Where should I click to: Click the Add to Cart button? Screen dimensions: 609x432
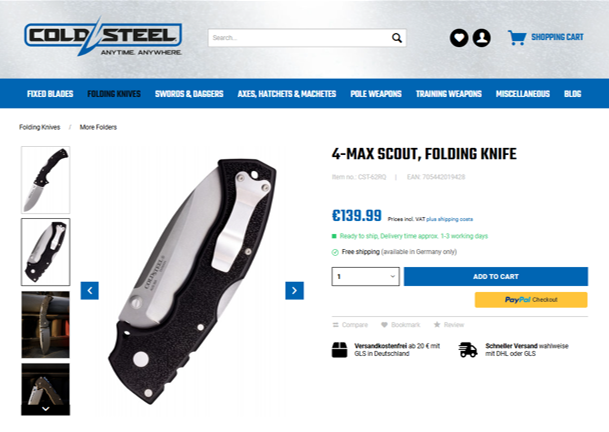click(496, 277)
